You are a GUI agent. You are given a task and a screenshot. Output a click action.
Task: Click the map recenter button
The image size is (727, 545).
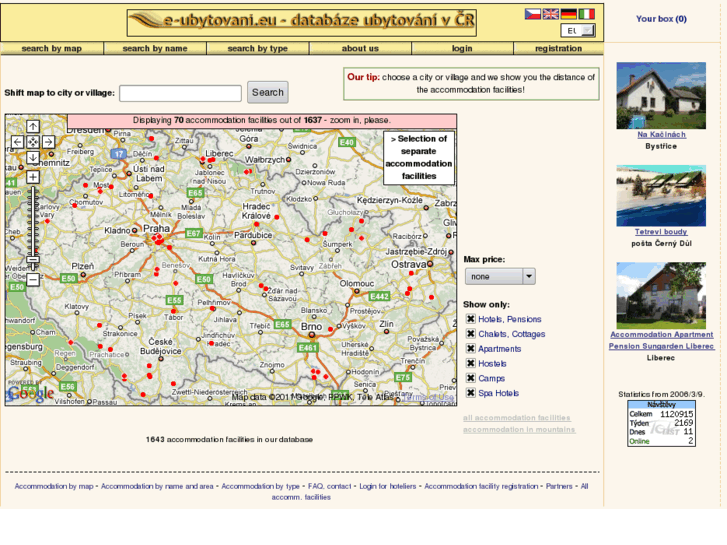[x=33, y=142]
